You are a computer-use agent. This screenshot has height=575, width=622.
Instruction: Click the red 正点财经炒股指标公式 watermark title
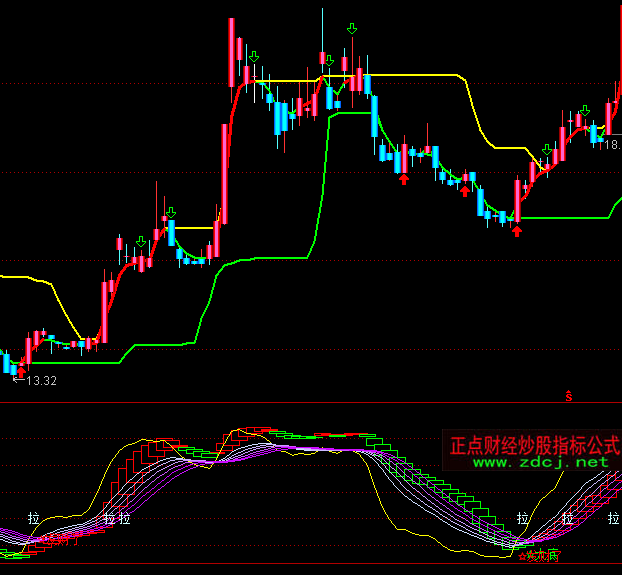point(534,444)
